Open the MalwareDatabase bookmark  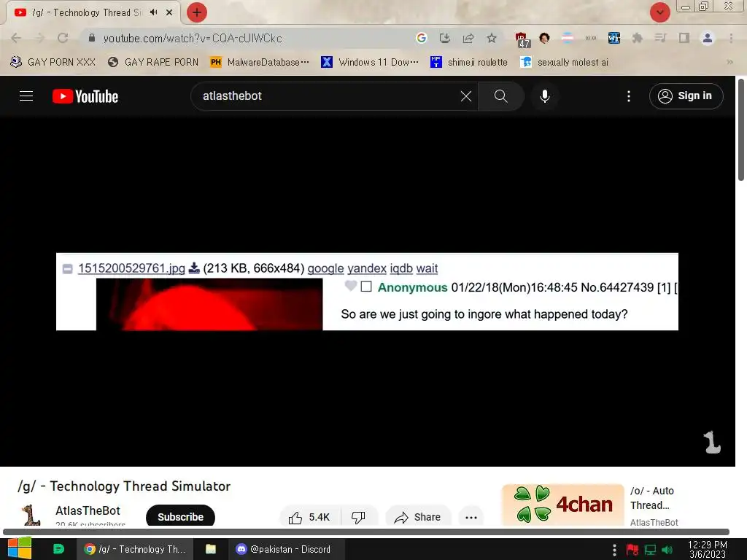pyautogui.click(x=260, y=63)
